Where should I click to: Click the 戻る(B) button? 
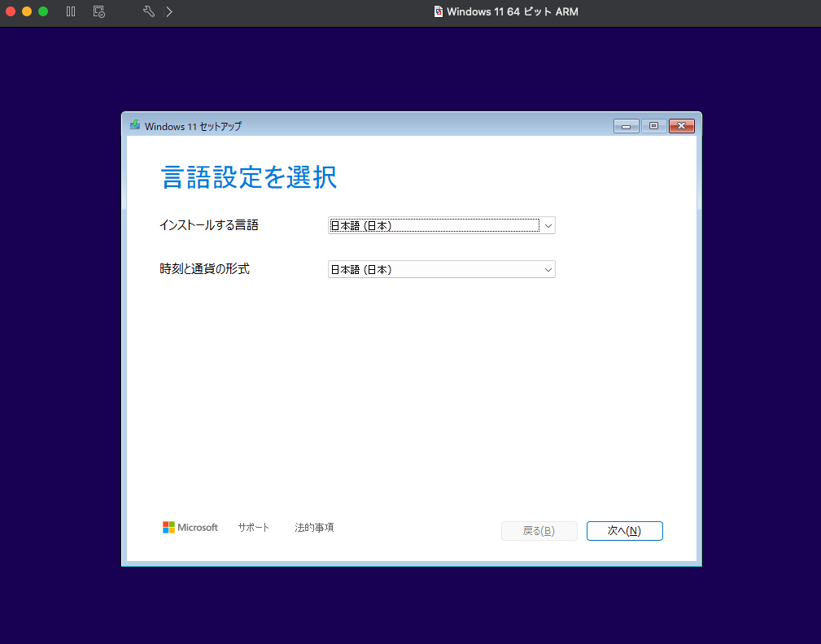coord(539,531)
